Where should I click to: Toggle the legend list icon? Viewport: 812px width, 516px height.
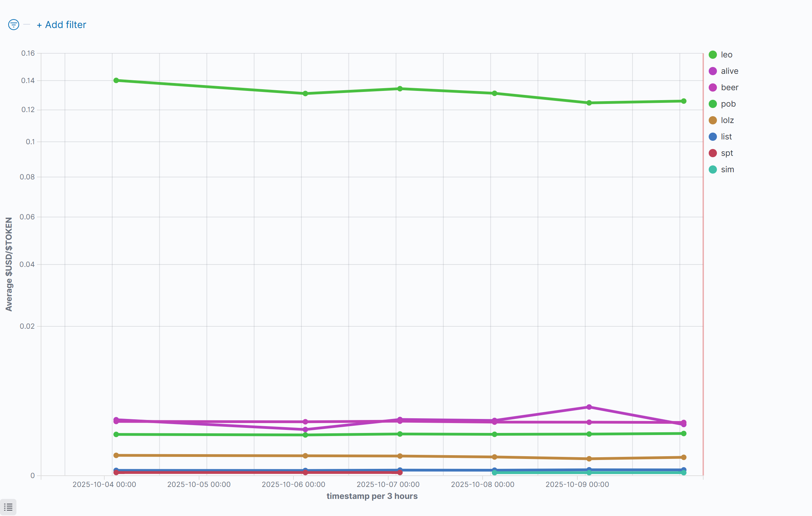pos(8,507)
